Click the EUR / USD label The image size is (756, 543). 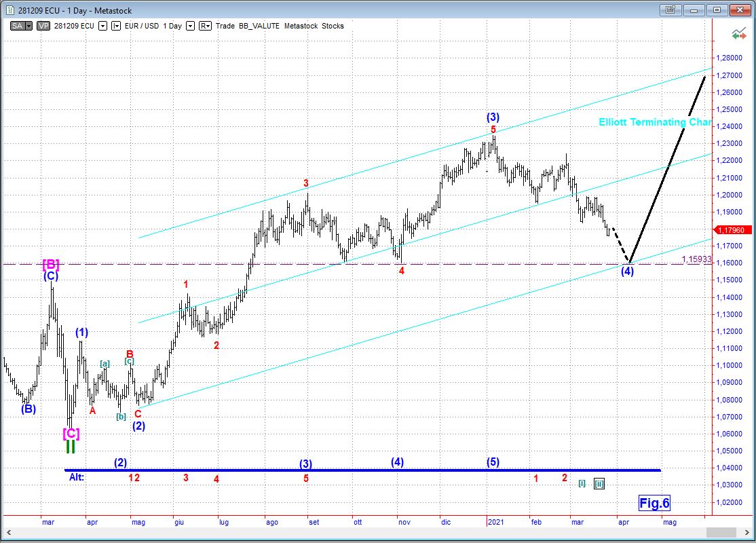point(142,26)
